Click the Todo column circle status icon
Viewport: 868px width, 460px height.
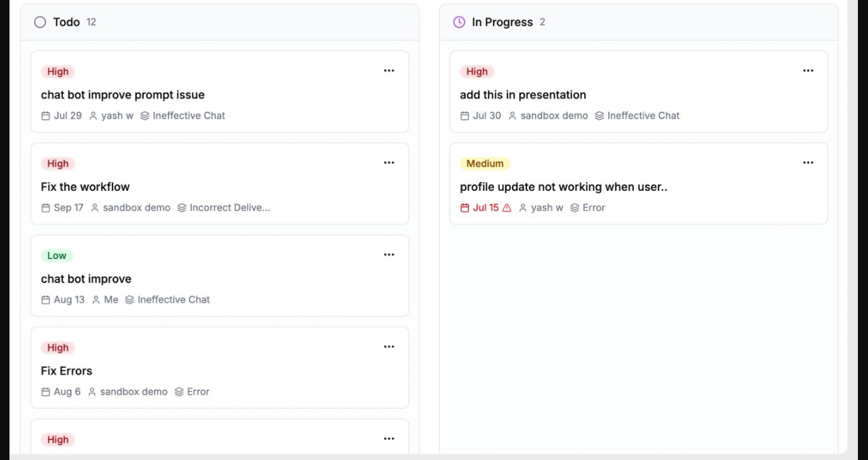[40, 22]
